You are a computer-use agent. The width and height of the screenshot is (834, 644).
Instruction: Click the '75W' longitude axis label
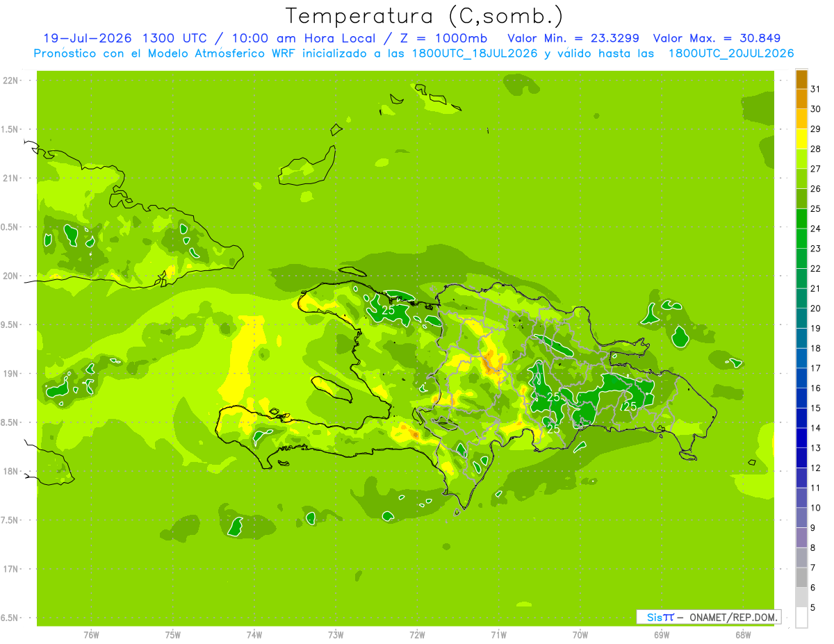[172, 634]
